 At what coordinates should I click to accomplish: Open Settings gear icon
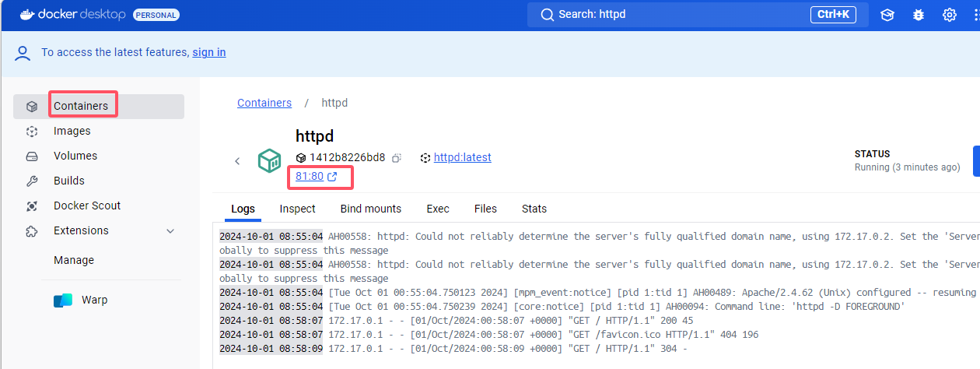tap(950, 15)
